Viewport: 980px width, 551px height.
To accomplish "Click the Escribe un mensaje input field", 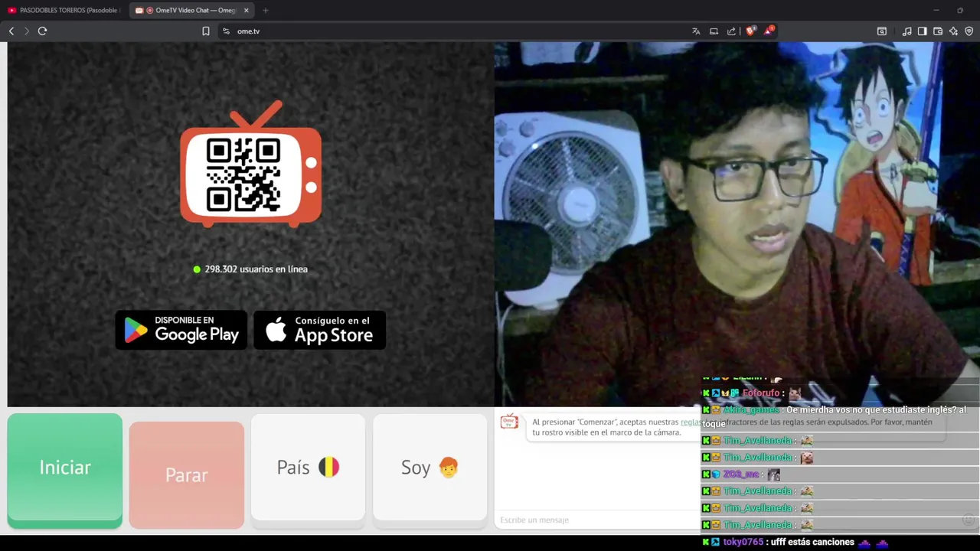I will (597, 520).
